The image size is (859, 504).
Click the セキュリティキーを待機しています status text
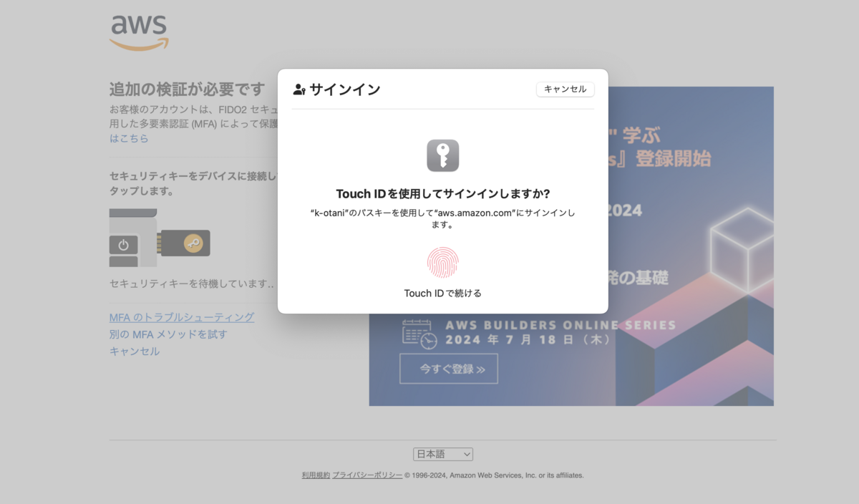click(x=191, y=283)
